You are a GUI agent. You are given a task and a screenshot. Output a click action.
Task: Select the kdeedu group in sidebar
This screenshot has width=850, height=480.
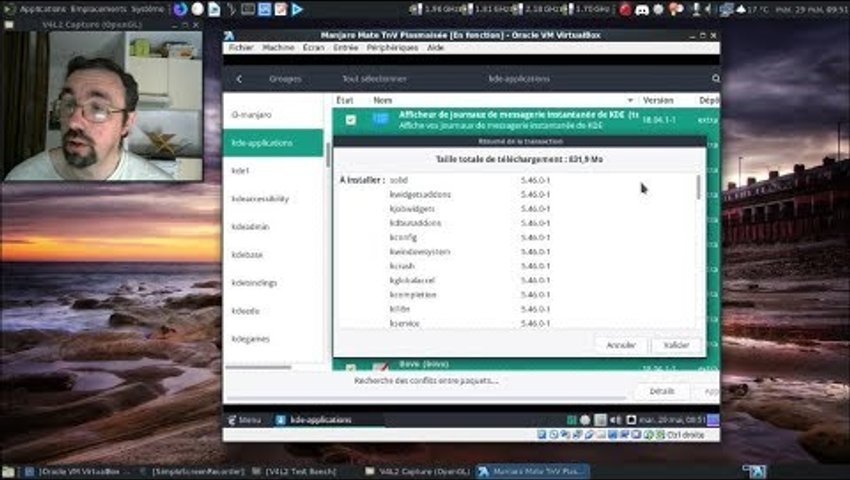273,311
